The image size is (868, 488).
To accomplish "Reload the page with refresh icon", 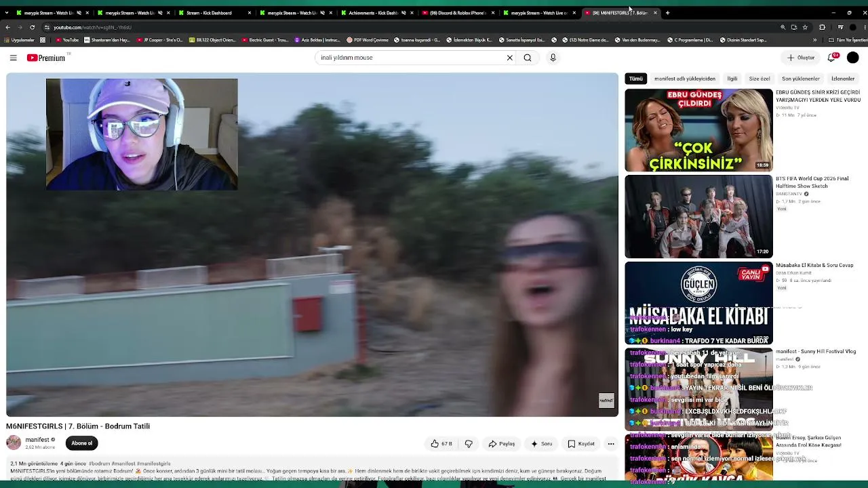I will (x=32, y=27).
